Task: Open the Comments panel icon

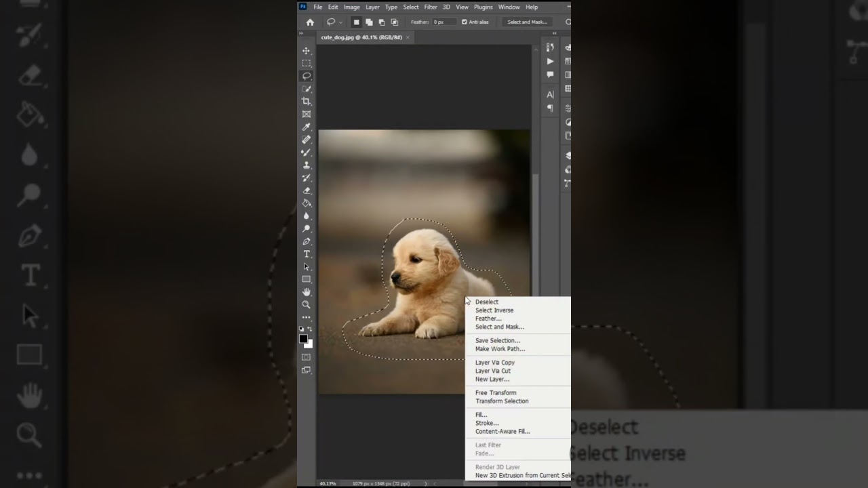Action: click(x=550, y=75)
